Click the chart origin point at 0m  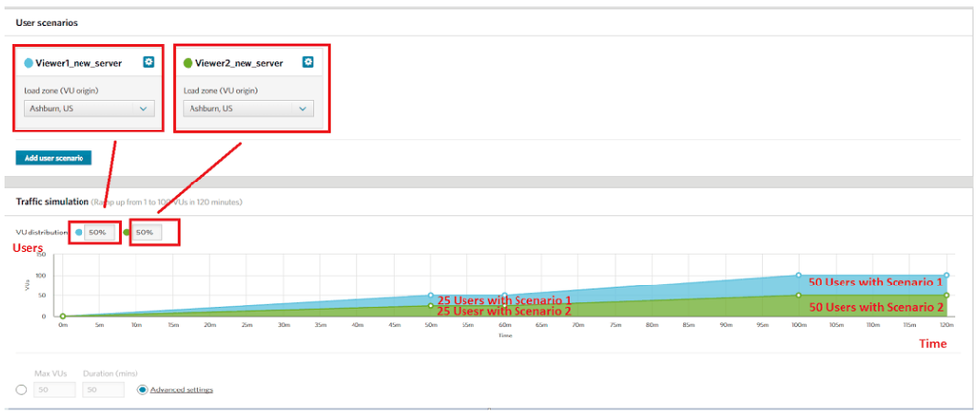pyautogui.click(x=63, y=316)
